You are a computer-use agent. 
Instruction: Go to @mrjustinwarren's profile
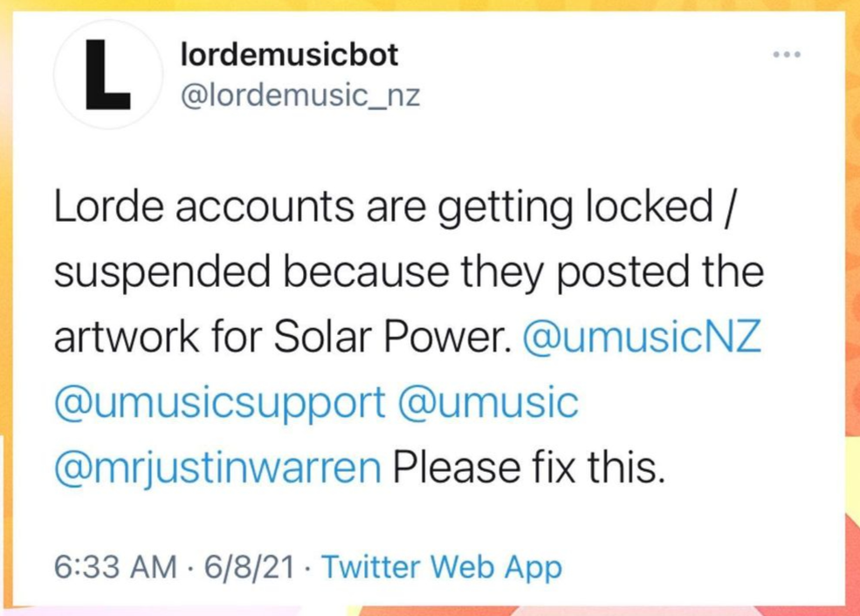tap(217, 468)
